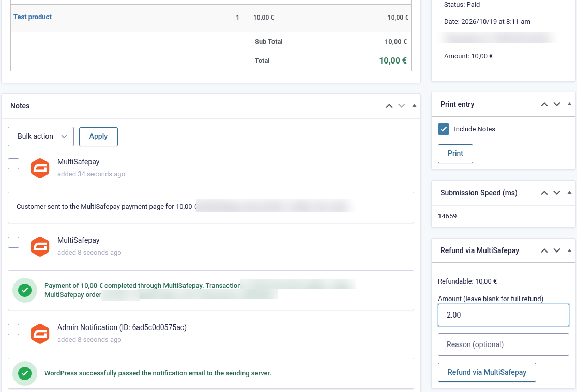Select the note added 34 seconds ago
The height and width of the screenshot is (392, 577).
(13, 164)
